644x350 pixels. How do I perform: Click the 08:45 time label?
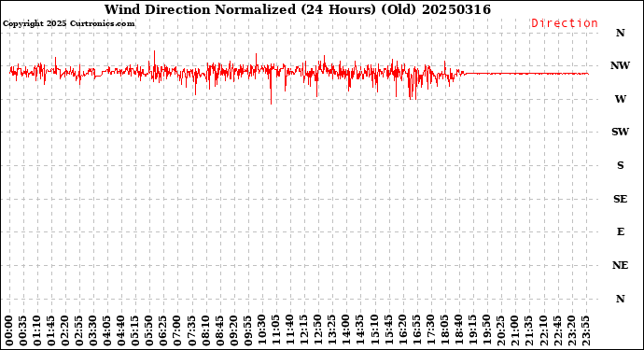(220, 330)
